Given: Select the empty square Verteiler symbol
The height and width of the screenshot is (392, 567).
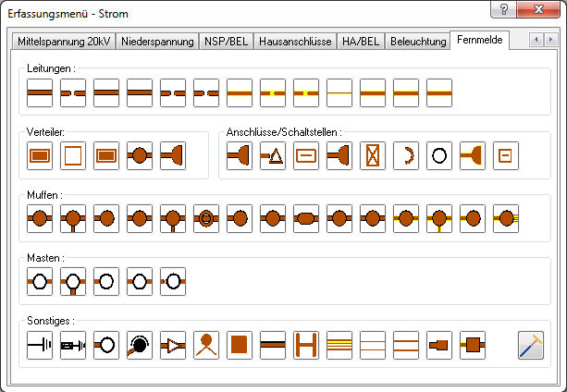Looking at the screenshot, I should tap(73, 156).
